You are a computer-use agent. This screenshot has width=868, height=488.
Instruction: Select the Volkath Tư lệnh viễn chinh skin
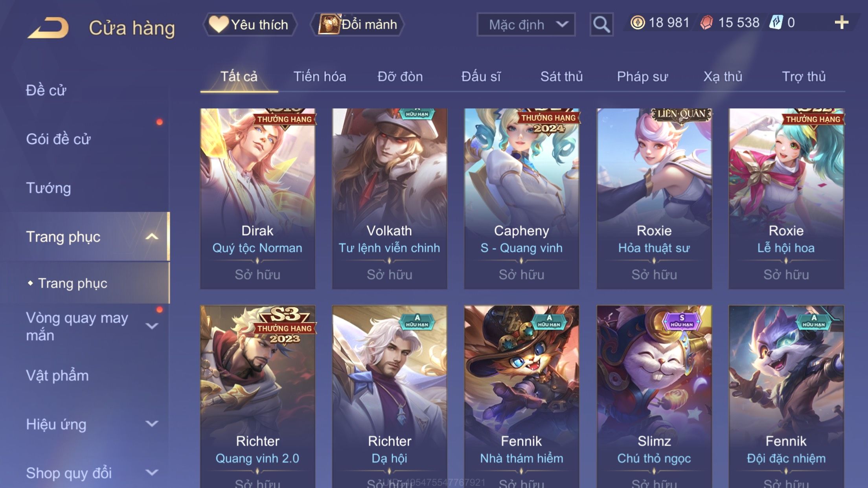pyautogui.click(x=389, y=199)
